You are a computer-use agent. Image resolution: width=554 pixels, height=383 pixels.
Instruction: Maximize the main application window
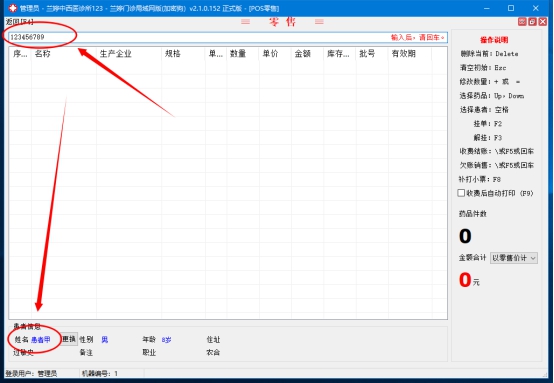pyautogui.click(x=511, y=8)
